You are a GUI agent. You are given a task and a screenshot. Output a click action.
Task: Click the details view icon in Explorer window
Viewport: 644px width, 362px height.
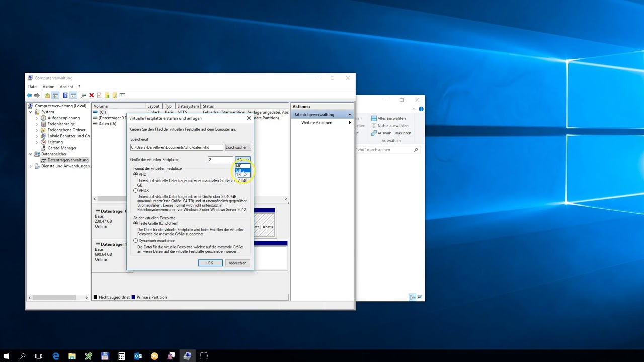[413, 297]
